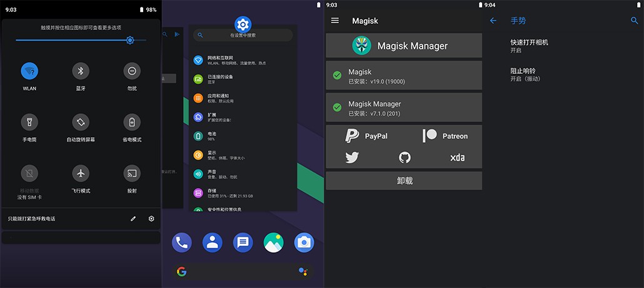This screenshot has width=644, height=288.
Task: Open the Gallery app in the dock
Action: [273, 243]
